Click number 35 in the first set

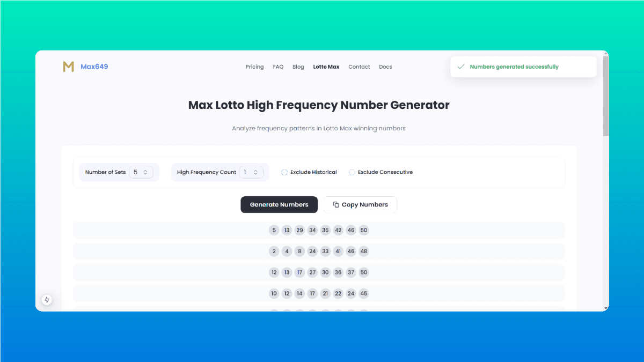(325, 230)
